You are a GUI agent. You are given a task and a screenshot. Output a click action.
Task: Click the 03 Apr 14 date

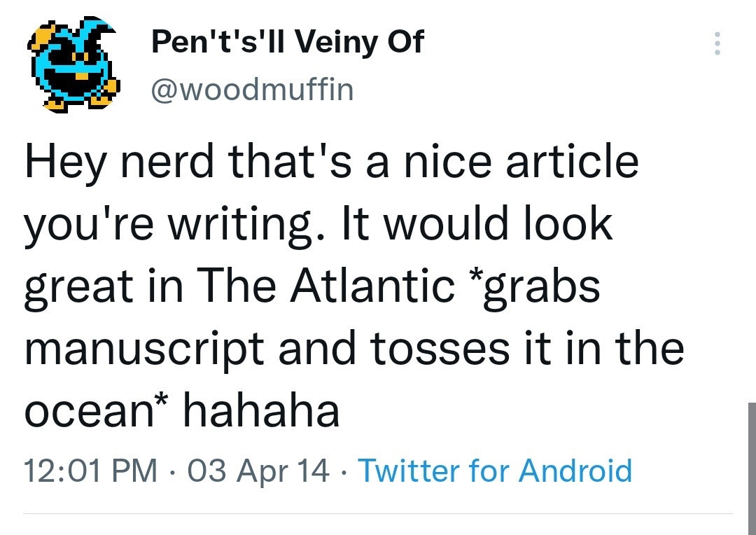[x=257, y=471]
